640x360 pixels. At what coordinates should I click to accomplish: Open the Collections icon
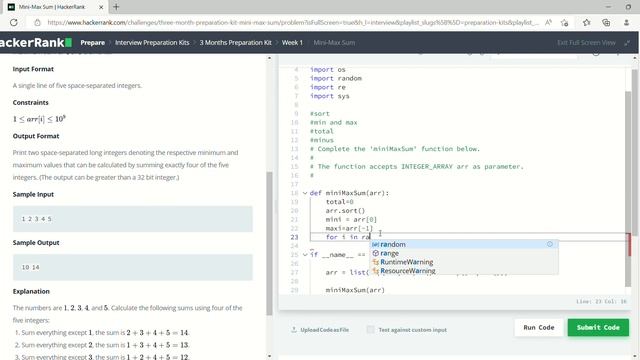pyautogui.click(x=606, y=22)
